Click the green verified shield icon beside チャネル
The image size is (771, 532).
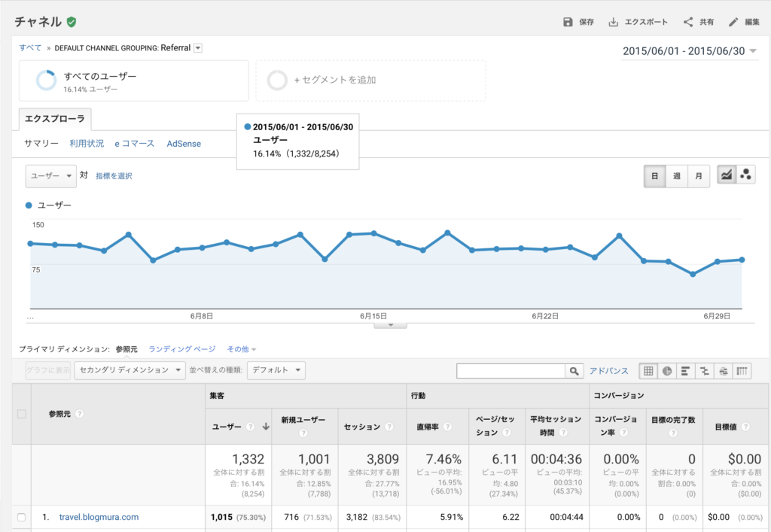(x=72, y=22)
